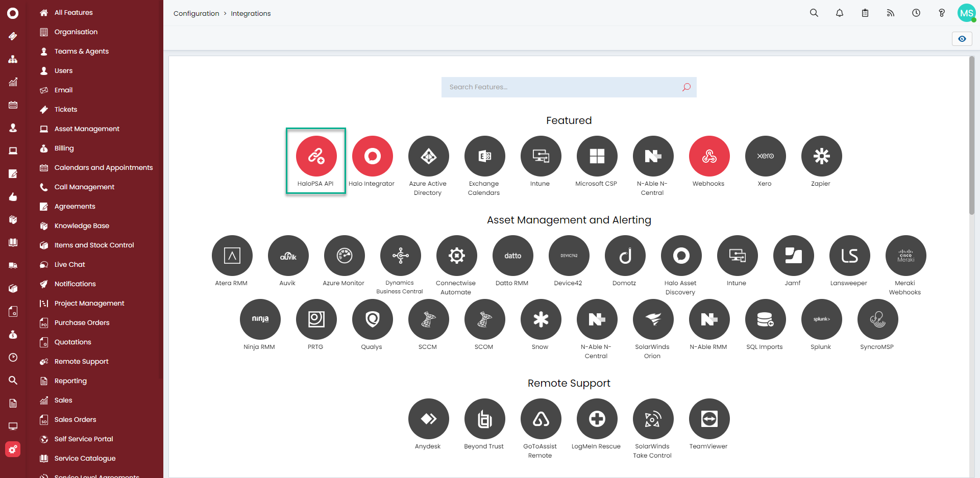Click the Splunk integration icon

(x=821, y=319)
